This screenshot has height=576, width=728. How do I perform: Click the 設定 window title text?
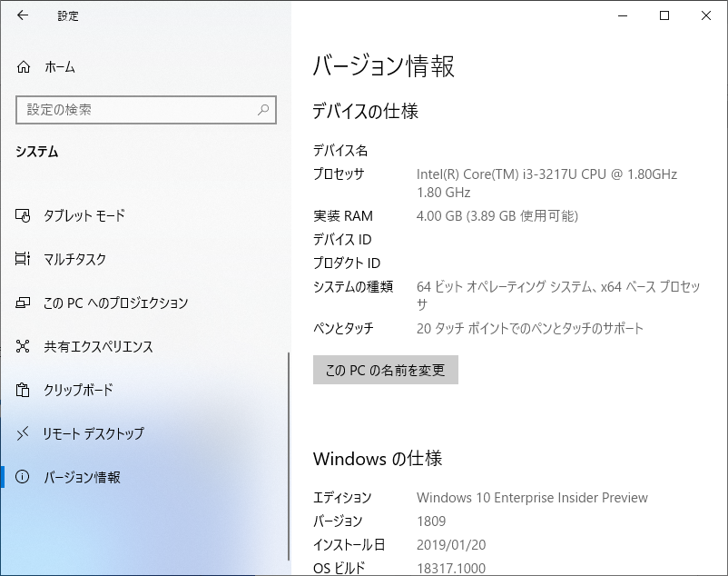point(68,15)
